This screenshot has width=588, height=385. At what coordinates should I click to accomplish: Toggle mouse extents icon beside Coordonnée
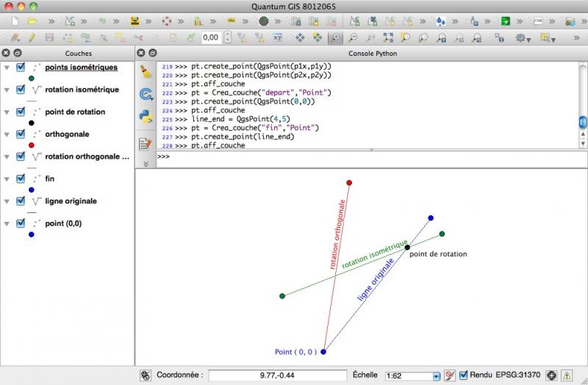pyautogui.click(x=146, y=375)
